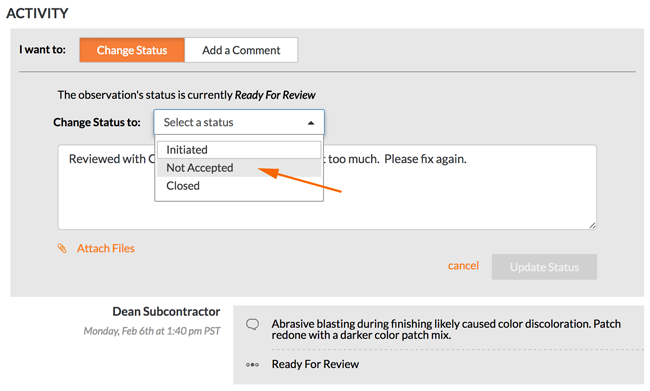The image size is (650, 391).
Task: Open the Select a status dropdown
Action: click(x=239, y=122)
